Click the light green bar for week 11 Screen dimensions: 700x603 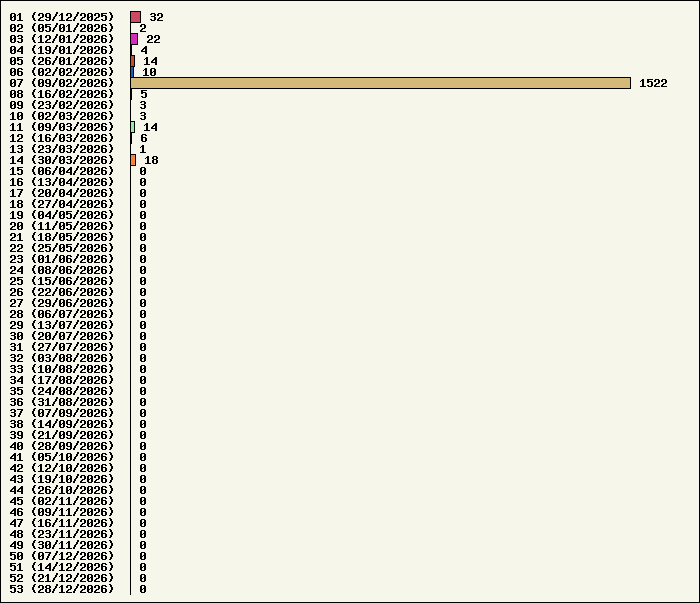(x=133, y=127)
